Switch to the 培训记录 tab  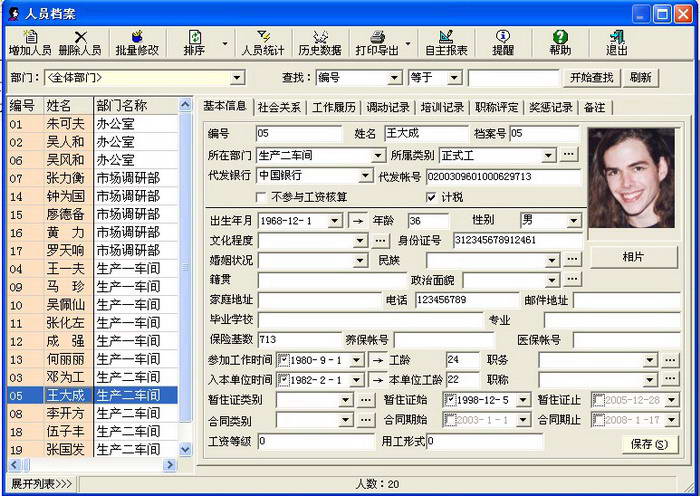442,107
